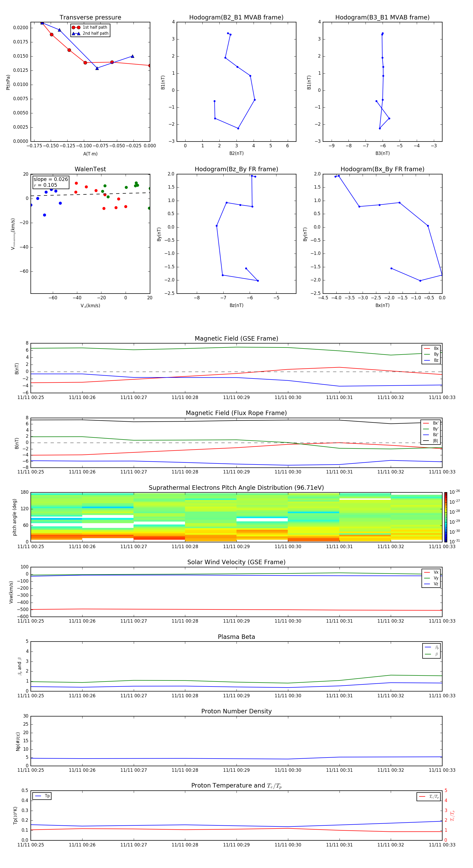Click the 180 tick on pitch angle axis
Screen dimensions: 473x868
pos(25,492)
